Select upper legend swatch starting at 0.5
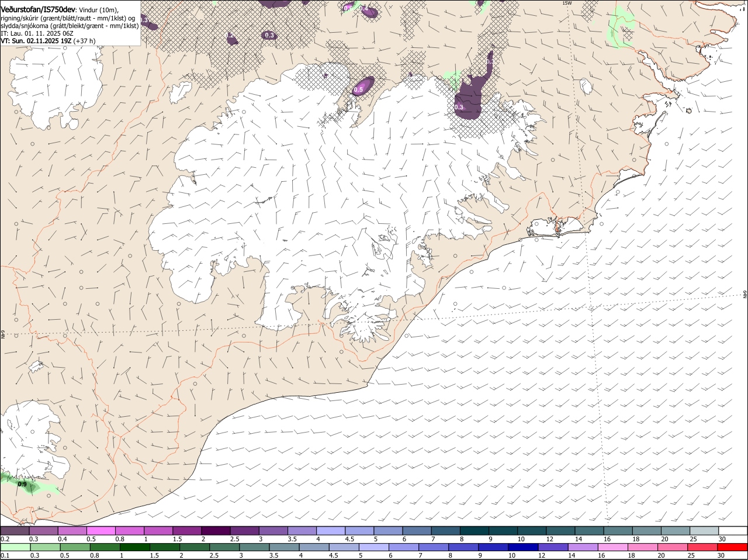The width and height of the screenshot is (748, 560). 101,531
